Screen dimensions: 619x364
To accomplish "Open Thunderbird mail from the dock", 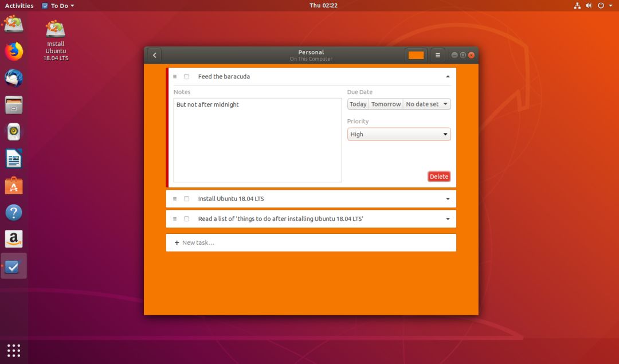I will click(14, 78).
